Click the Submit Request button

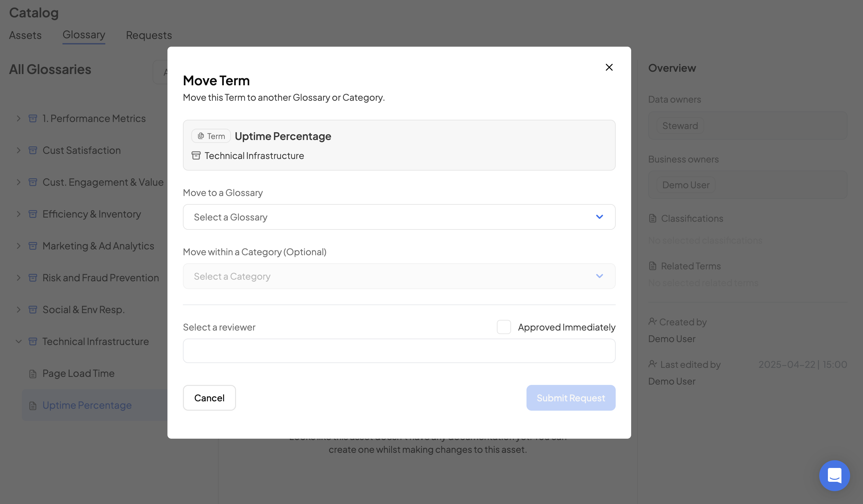[x=571, y=398]
